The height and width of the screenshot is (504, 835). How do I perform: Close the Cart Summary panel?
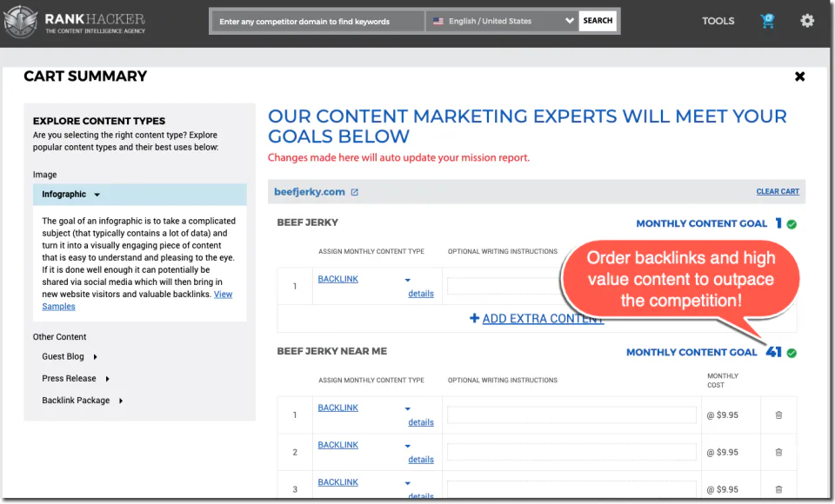coord(800,76)
